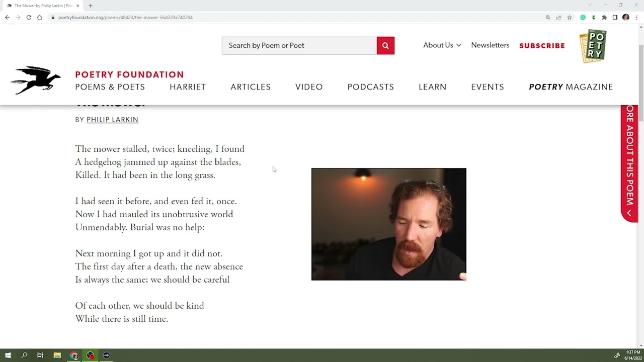Click the line 'Next morning I got up and it did not.'
The image size is (644, 362).
pyautogui.click(x=149, y=253)
